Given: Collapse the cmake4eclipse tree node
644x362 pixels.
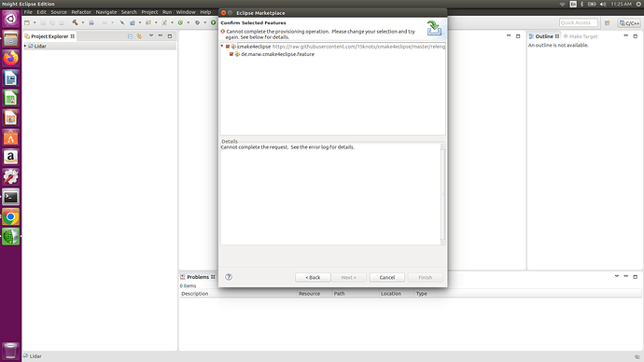Looking at the screenshot, I should [x=222, y=47].
